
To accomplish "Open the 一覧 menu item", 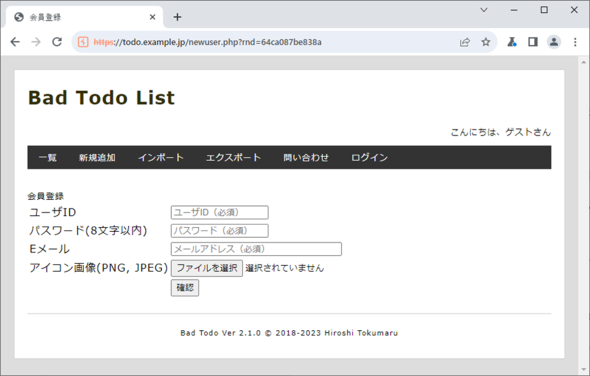I will pos(48,158).
